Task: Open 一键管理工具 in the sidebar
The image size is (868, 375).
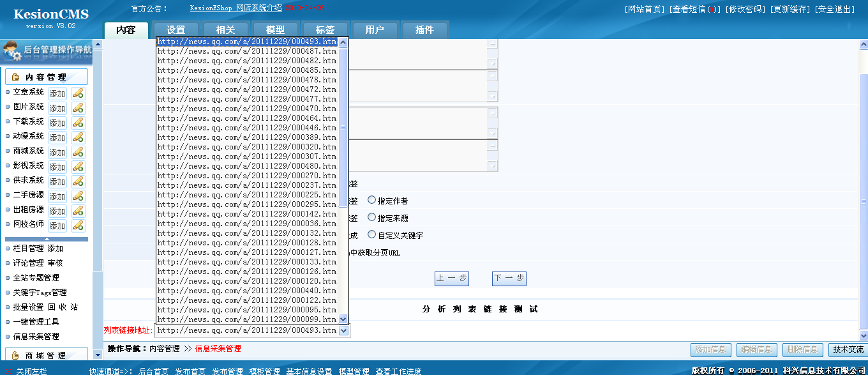Action: tap(36, 322)
